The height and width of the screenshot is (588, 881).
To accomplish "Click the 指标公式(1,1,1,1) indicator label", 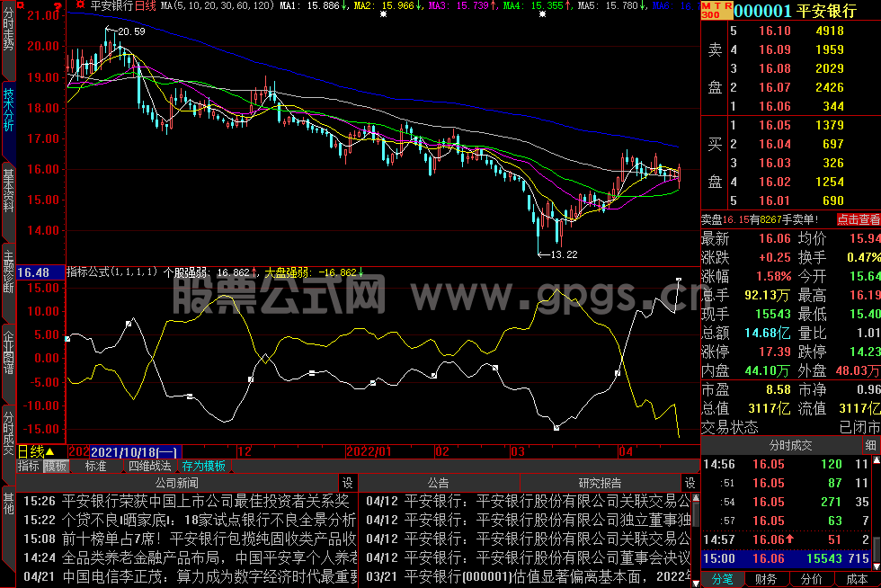I will point(111,272).
